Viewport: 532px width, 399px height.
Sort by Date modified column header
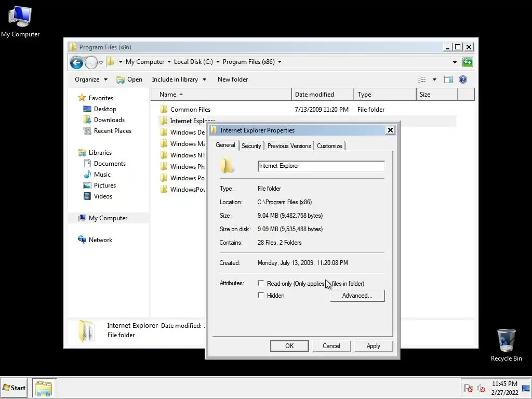(x=323, y=95)
